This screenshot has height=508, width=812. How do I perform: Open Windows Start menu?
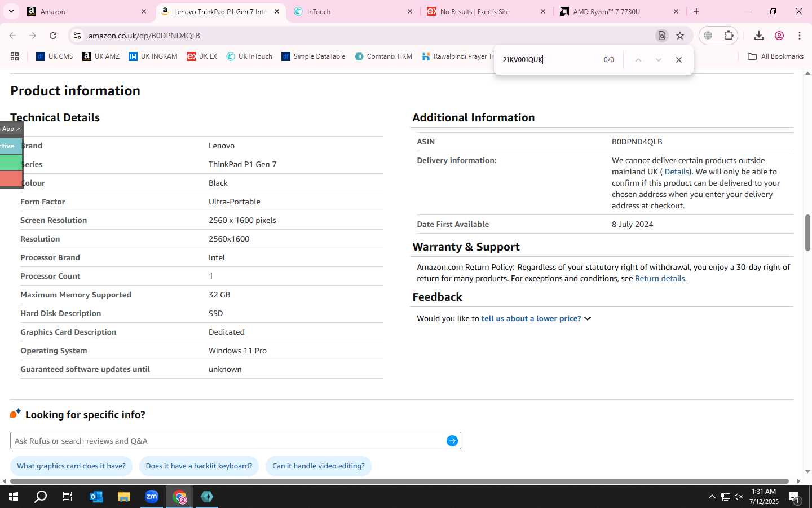[x=14, y=497]
